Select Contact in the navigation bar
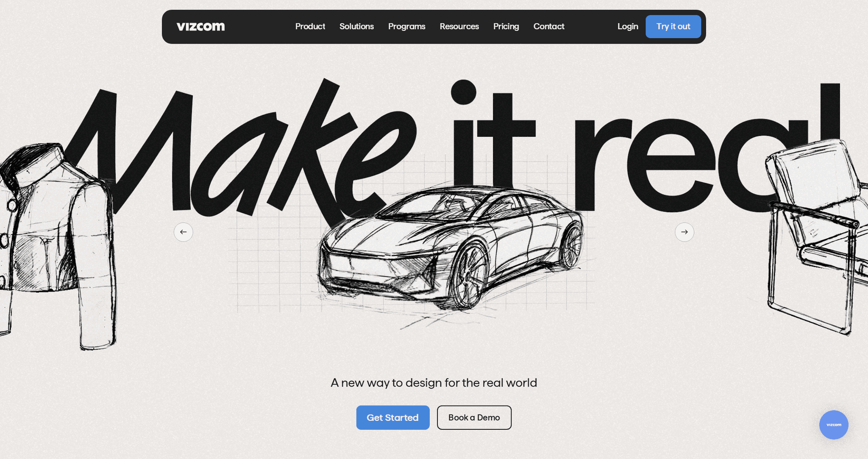This screenshot has width=868, height=459. pos(548,26)
